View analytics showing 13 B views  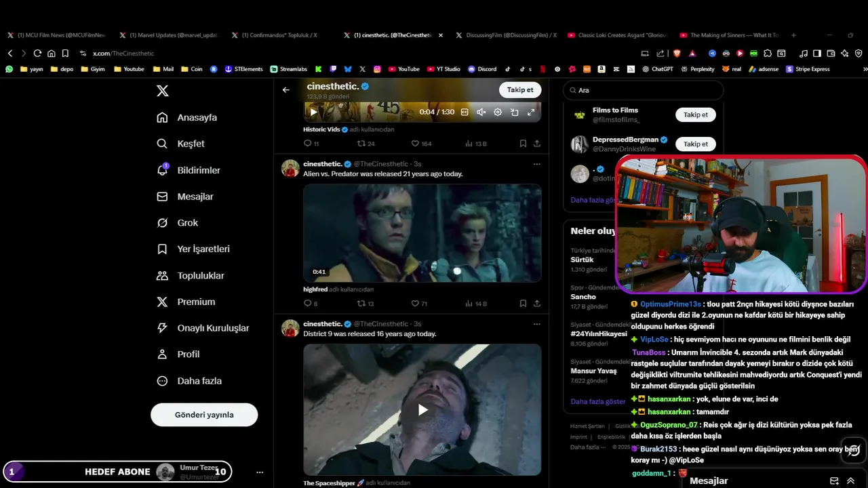(476, 144)
